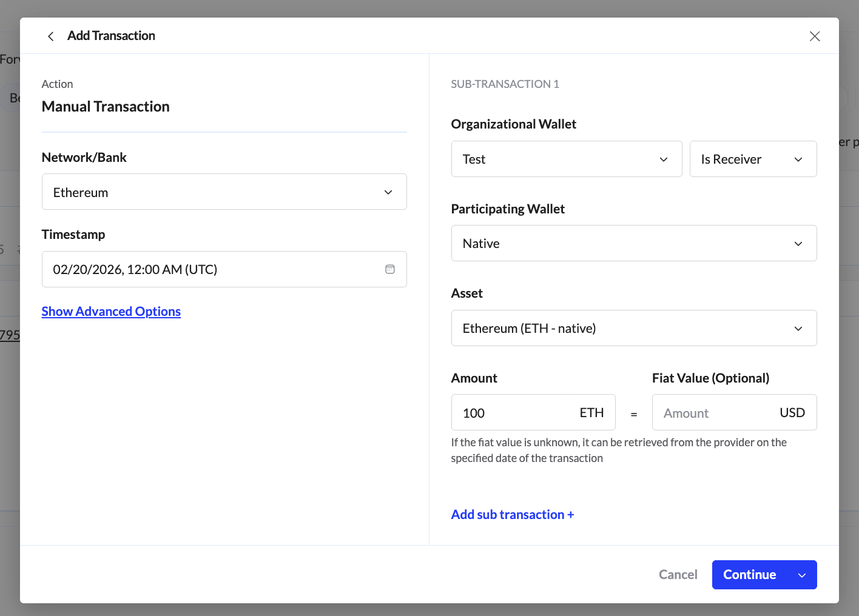Close the Add Transaction dialog

(815, 36)
